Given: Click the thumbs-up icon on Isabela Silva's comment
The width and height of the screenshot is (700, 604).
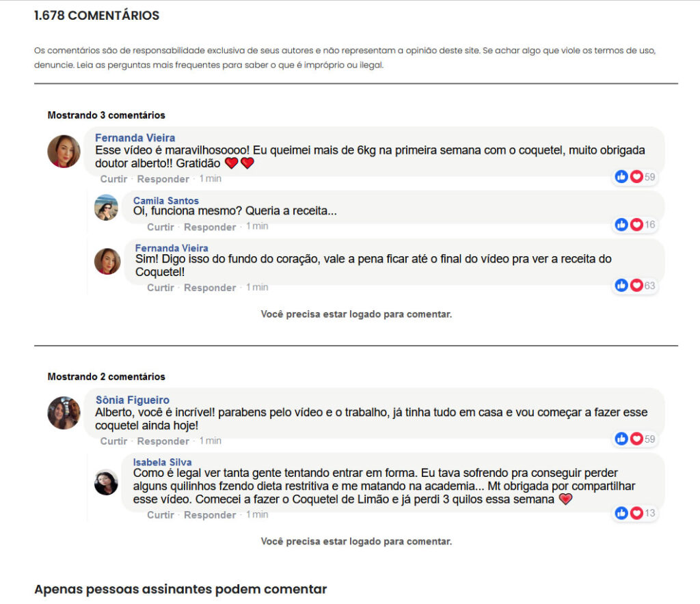Looking at the screenshot, I should pos(621,513).
